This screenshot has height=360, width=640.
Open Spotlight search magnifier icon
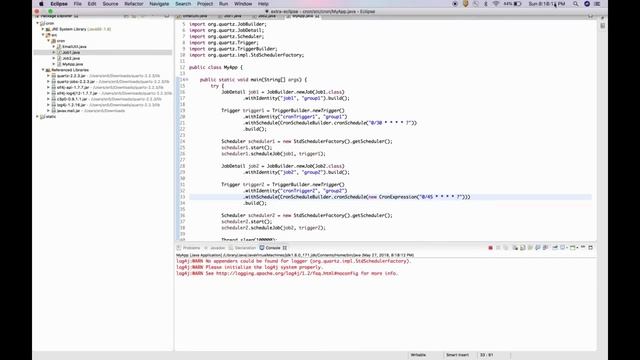coord(576,4)
